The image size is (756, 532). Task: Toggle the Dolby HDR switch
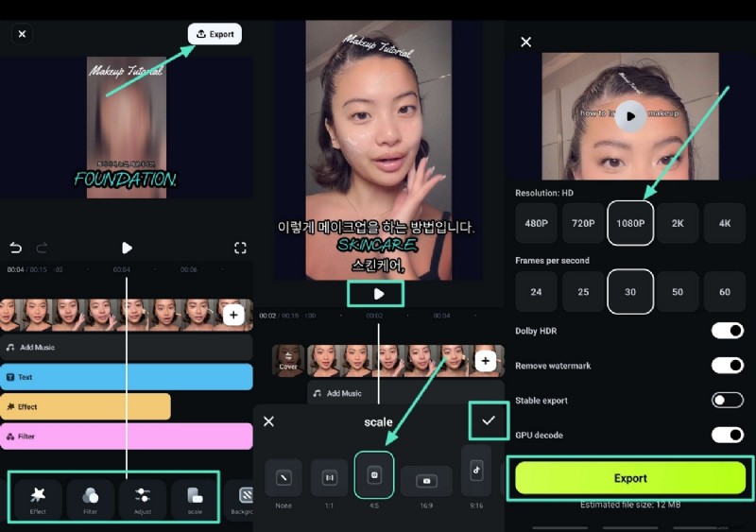tap(727, 331)
